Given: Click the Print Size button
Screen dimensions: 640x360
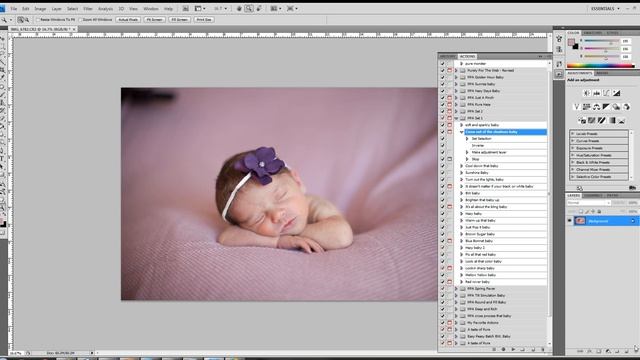Looking at the screenshot, I should coord(204,20).
